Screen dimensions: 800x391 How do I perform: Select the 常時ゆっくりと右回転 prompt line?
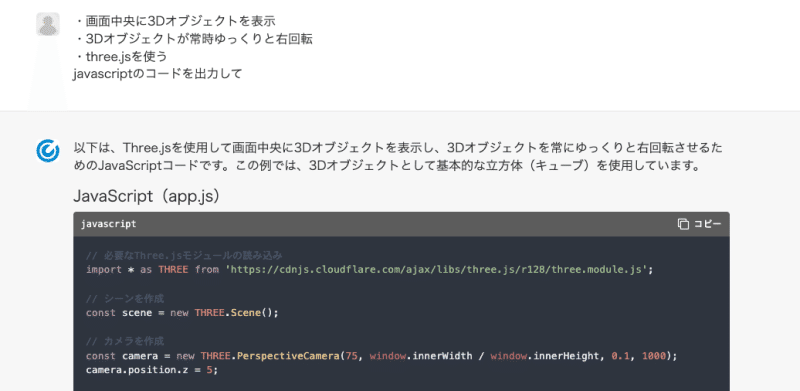tap(193, 39)
